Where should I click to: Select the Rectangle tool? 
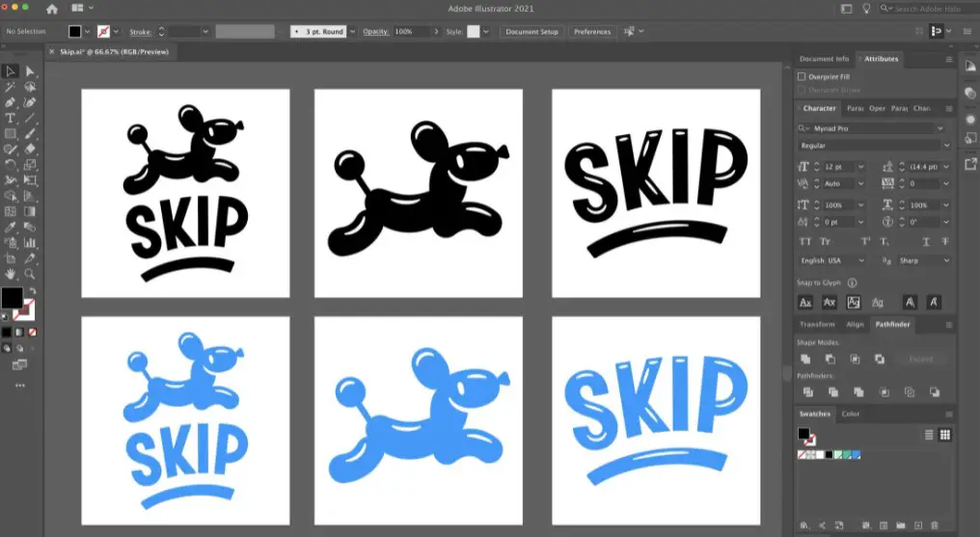click(10, 134)
